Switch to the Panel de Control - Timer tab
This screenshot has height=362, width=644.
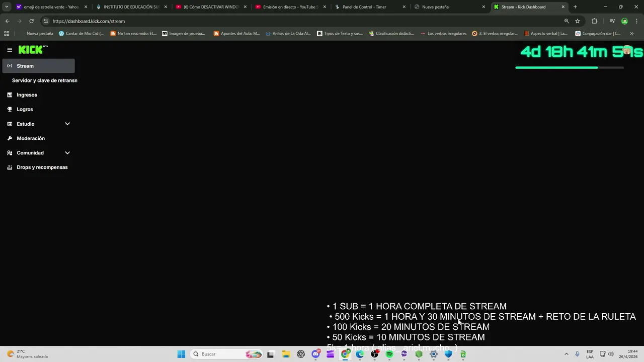[x=370, y=7]
